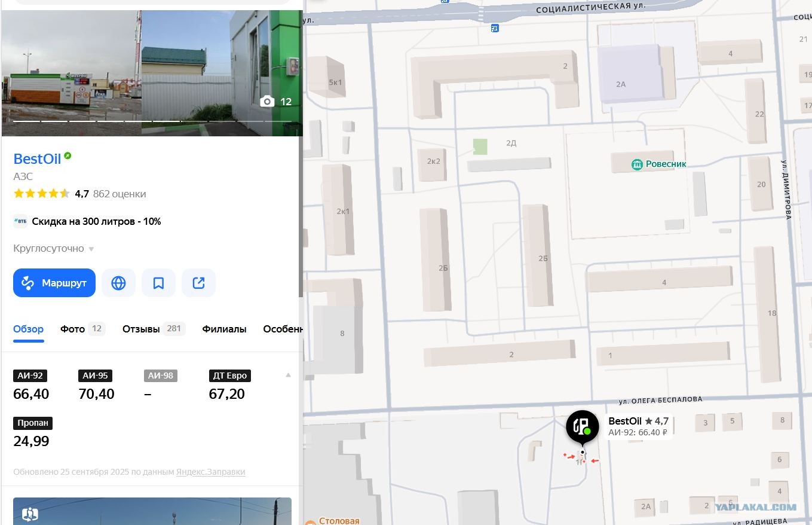Open the partially visible Особенности tab
812x525 pixels.
(x=282, y=329)
